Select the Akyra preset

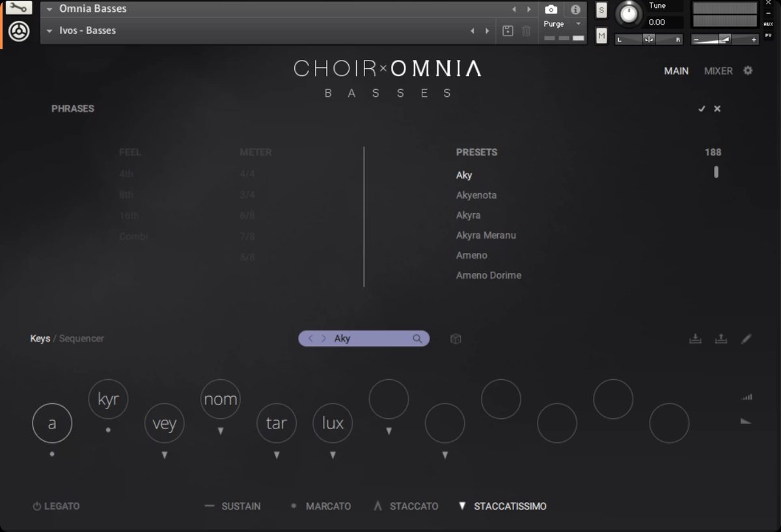click(x=469, y=215)
